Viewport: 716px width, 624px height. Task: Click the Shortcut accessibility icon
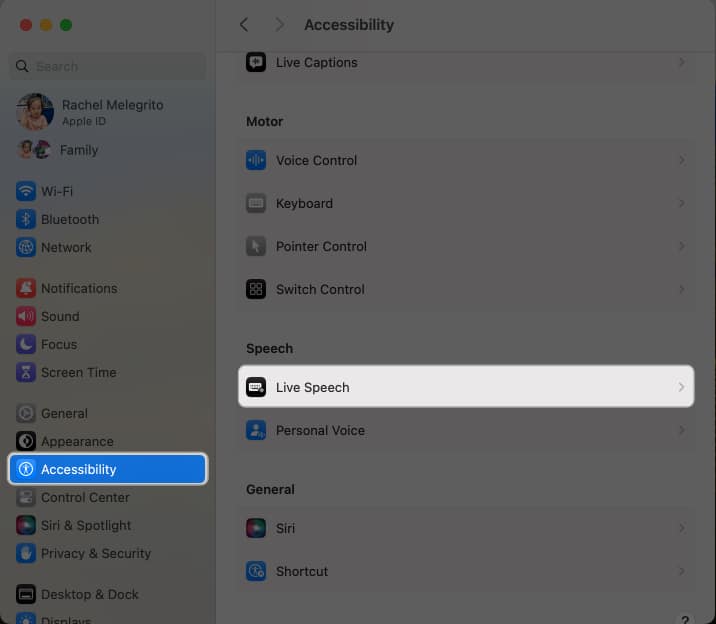tap(256, 571)
